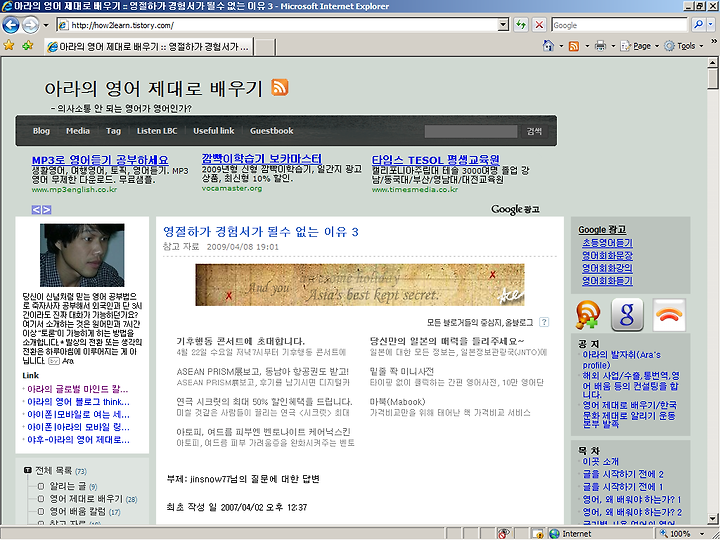
Task: Open the MP3로 영어듣기 공부하세요 ad link
Action: [100, 160]
